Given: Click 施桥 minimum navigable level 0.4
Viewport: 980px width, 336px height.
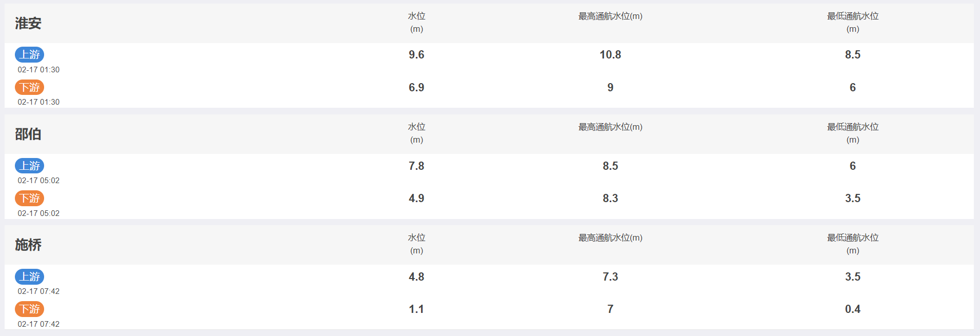Looking at the screenshot, I should point(853,309).
